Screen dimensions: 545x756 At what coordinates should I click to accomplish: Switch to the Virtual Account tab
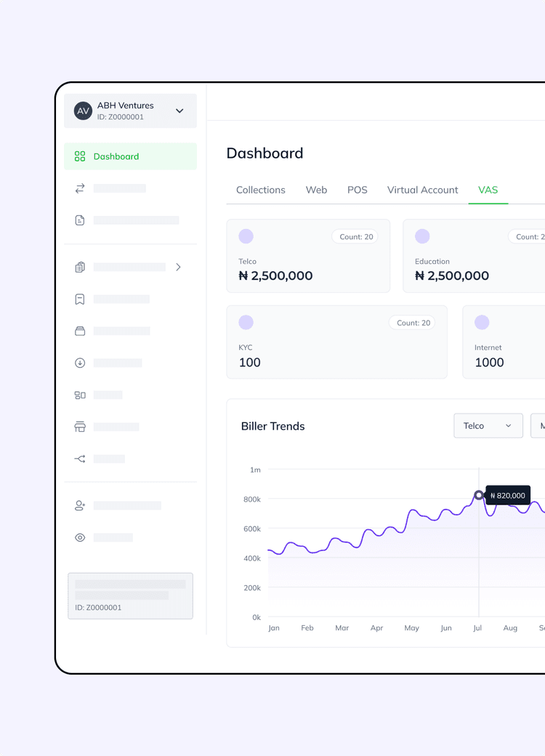pos(422,190)
